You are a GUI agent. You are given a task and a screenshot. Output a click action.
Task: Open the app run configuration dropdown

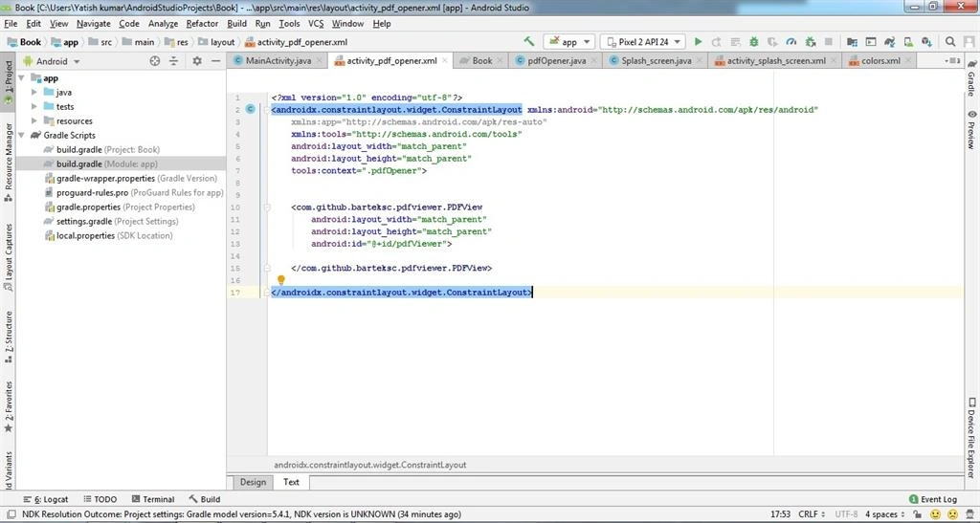coord(568,42)
